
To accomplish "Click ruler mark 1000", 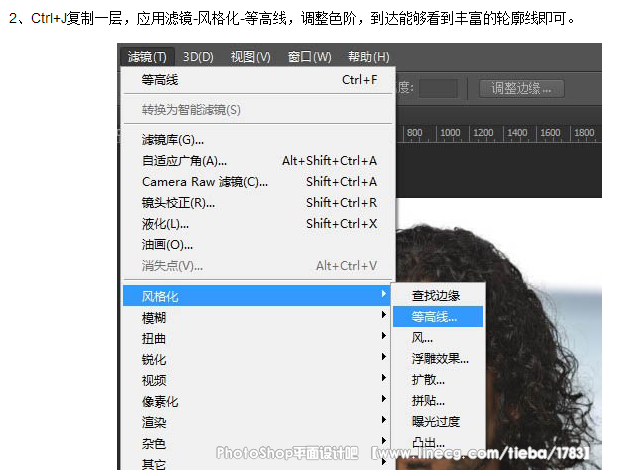I will 450,133.
